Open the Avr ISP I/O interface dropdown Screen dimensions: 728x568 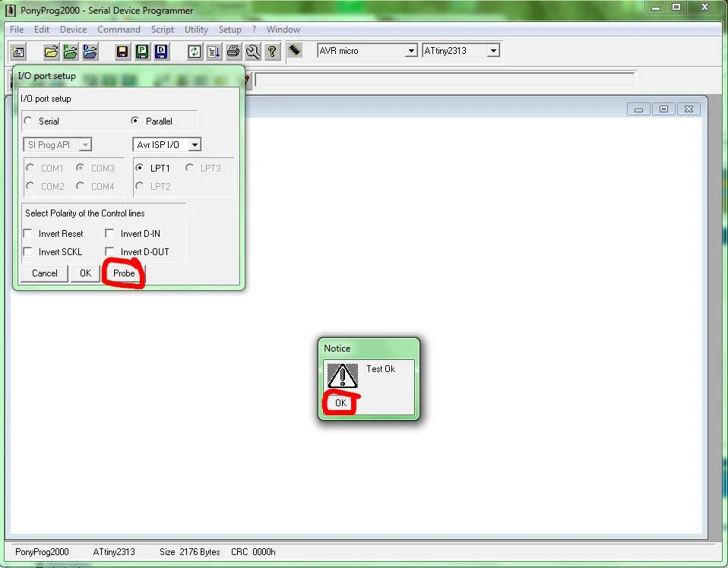pyautogui.click(x=195, y=145)
